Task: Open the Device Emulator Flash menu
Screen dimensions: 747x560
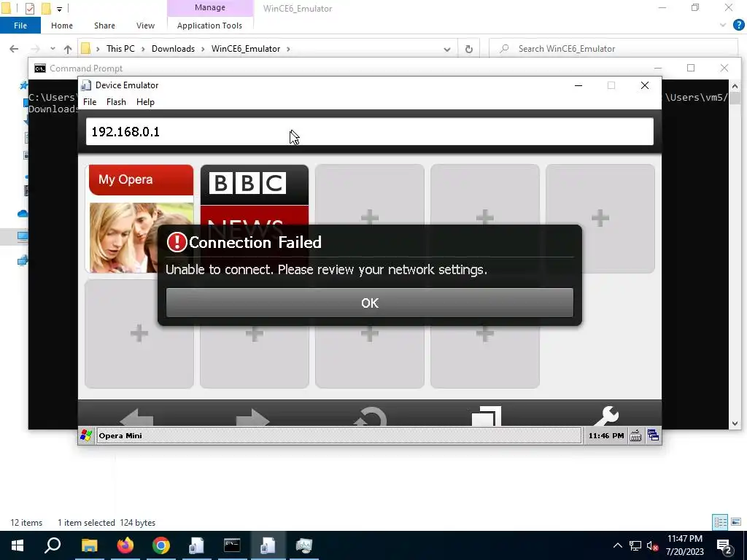Action: click(116, 102)
